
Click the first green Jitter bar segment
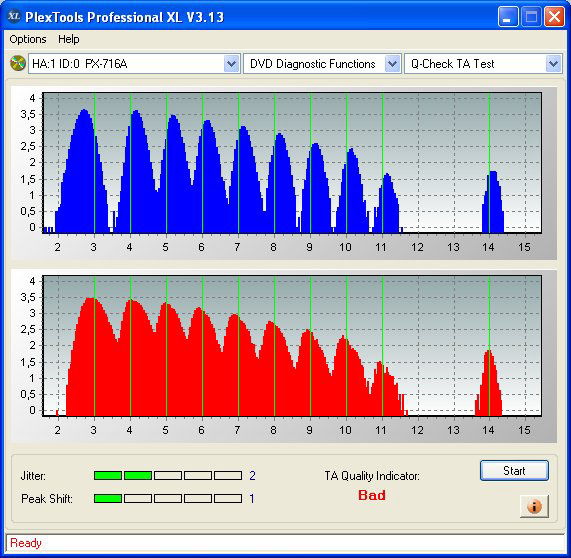click(x=108, y=475)
